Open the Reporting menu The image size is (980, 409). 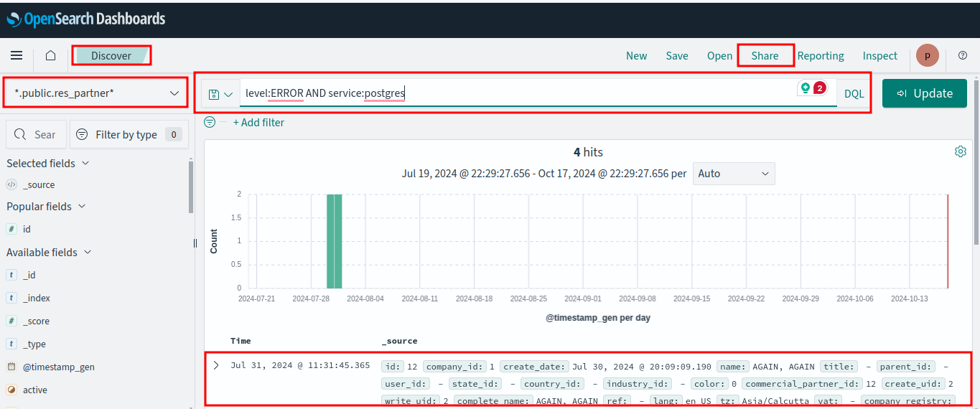pyautogui.click(x=821, y=56)
